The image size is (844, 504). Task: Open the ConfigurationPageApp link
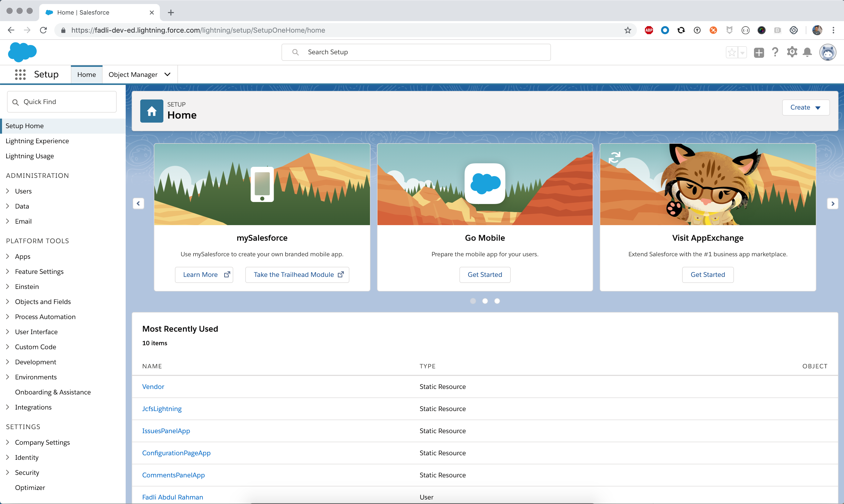[x=176, y=453]
